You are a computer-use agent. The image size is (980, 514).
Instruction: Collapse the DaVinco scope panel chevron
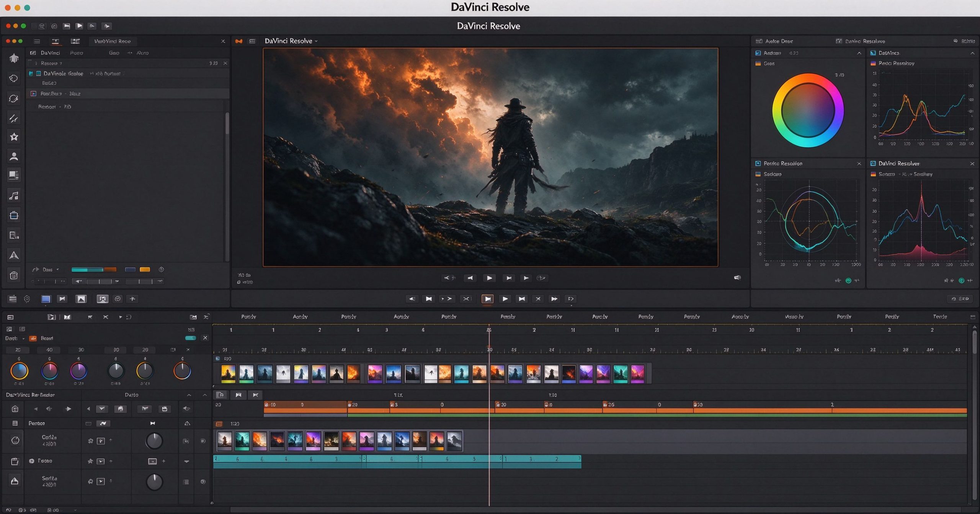coord(972,53)
